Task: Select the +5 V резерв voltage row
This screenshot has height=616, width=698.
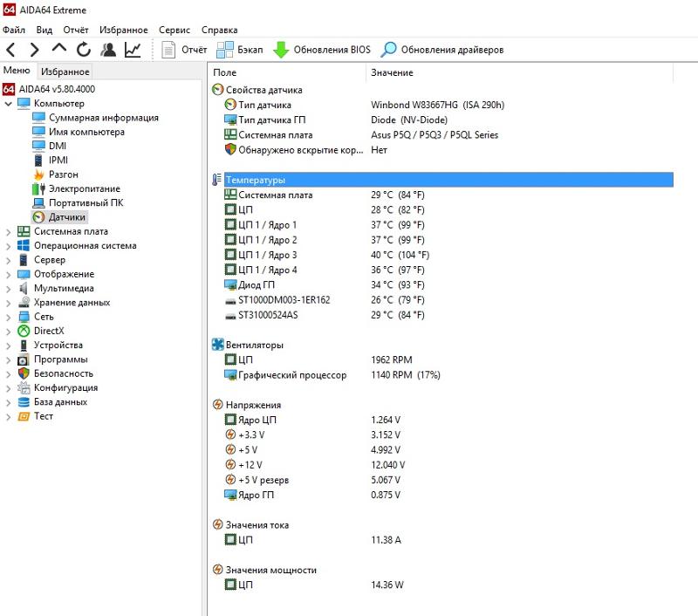Action: 448,480
